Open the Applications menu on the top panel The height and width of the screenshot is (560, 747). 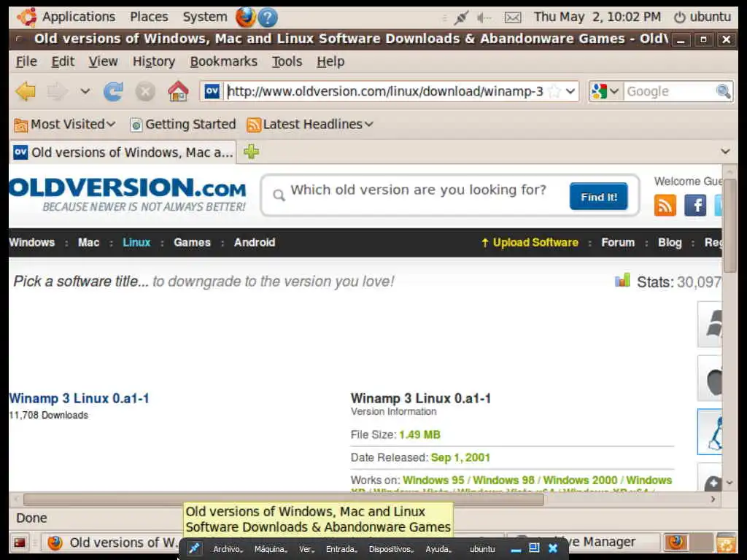point(79,17)
